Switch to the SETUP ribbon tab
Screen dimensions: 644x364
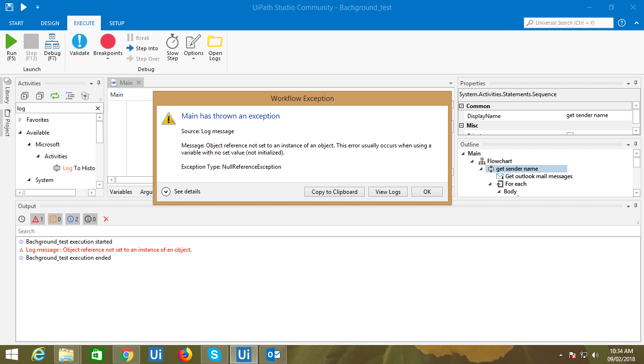(117, 23)
